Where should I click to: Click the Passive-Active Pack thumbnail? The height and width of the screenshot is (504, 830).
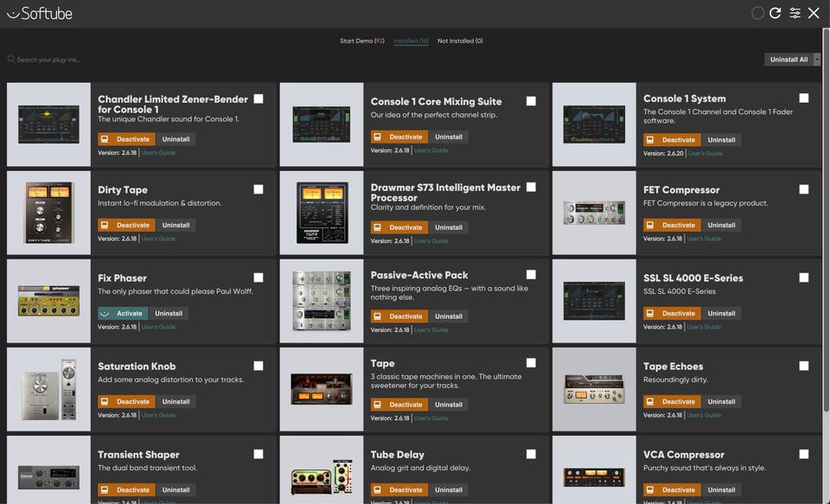322,301
